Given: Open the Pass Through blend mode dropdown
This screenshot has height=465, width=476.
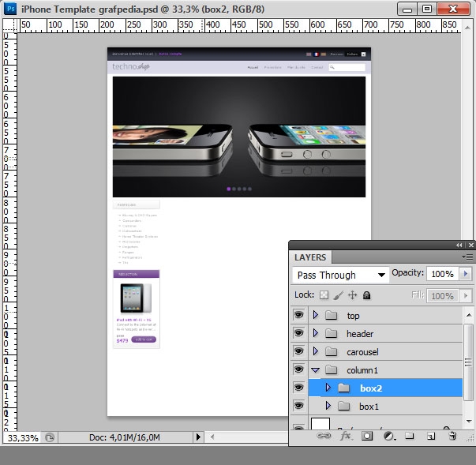Looking at the screenshot, I should 340,275.
